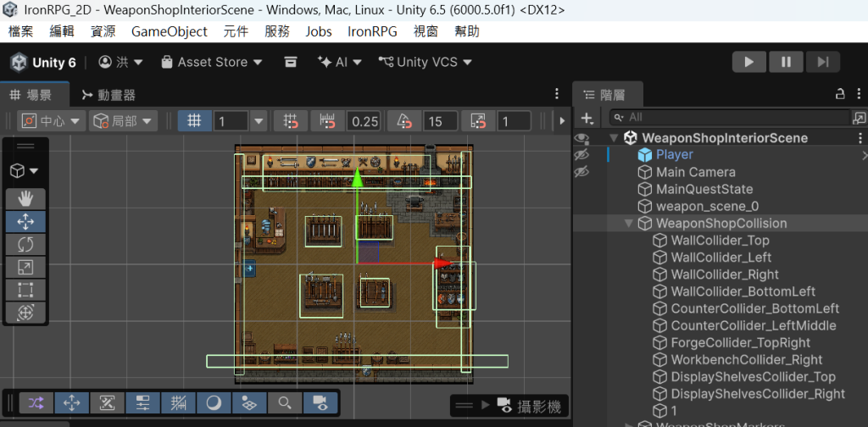Open the 檔案 menu
The height and width of the screenshot is (427, 868).
tap(21, 31)
